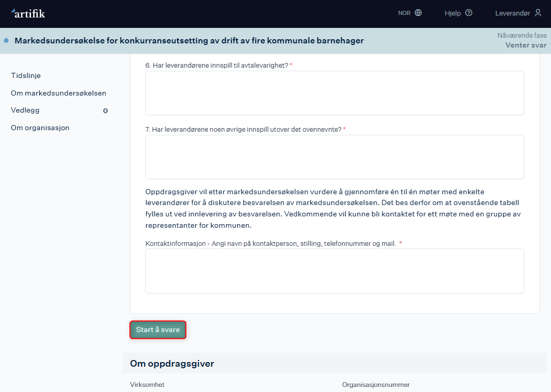Click the Venter svar phase status

coord(526,45)
